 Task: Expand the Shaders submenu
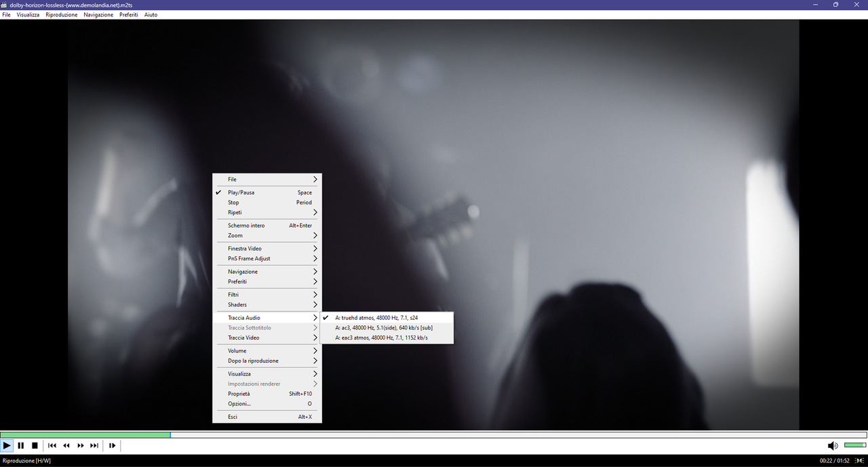coord(267,304)
